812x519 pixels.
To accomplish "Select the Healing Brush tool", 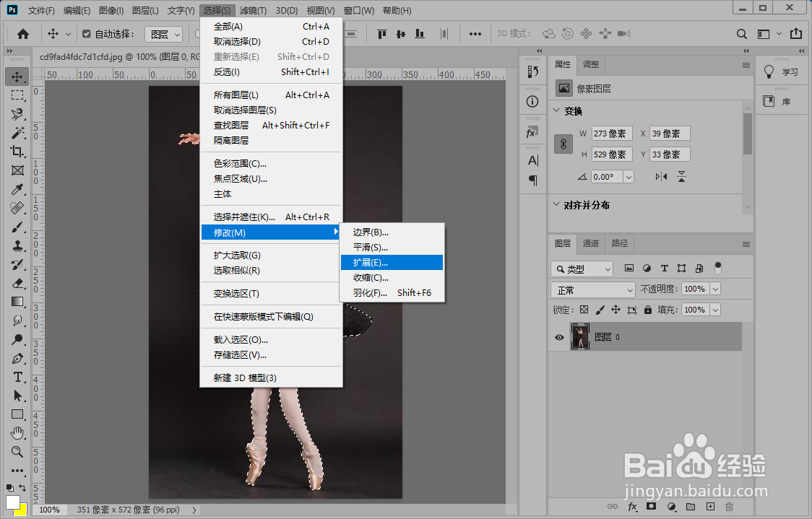I will [x=17, y=208].
